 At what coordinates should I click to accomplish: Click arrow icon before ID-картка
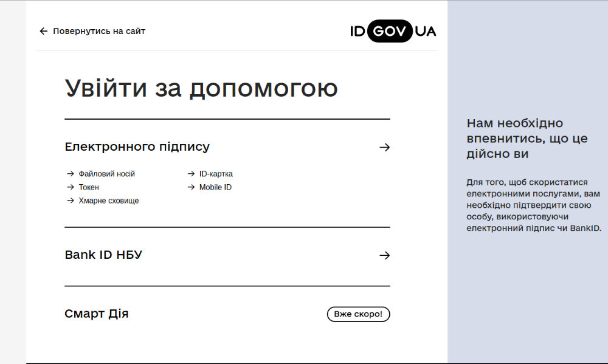[191, 174]
